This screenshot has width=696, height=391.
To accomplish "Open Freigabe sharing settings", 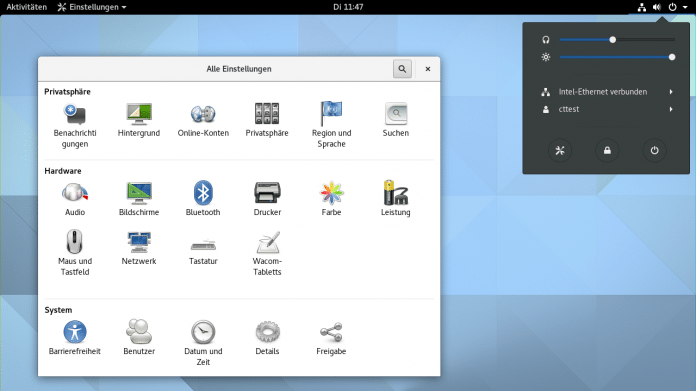I will pos(331,338).
